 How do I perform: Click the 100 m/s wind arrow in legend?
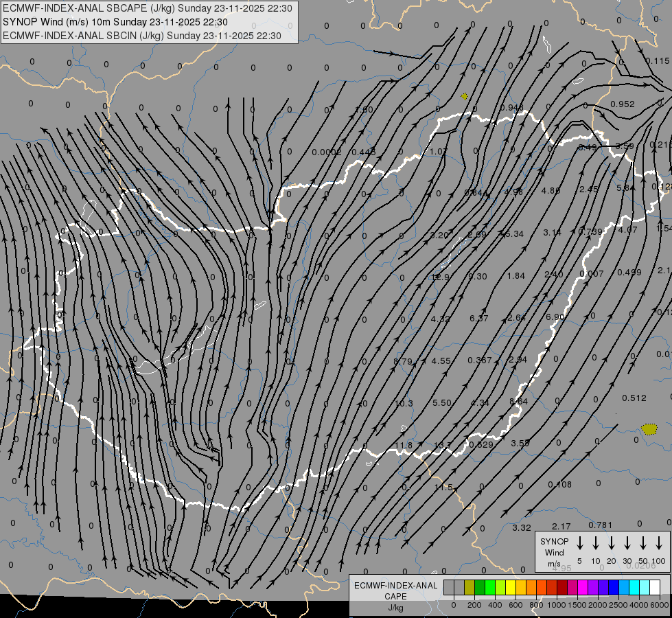tap(659, 542)
